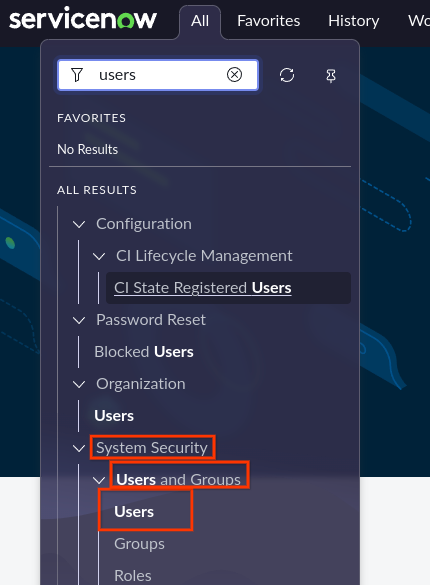The height and width of the screenshot is (585, 430).
Task: Open the Favorites tab
Action: pyautogui.click(x=269, y=21)
